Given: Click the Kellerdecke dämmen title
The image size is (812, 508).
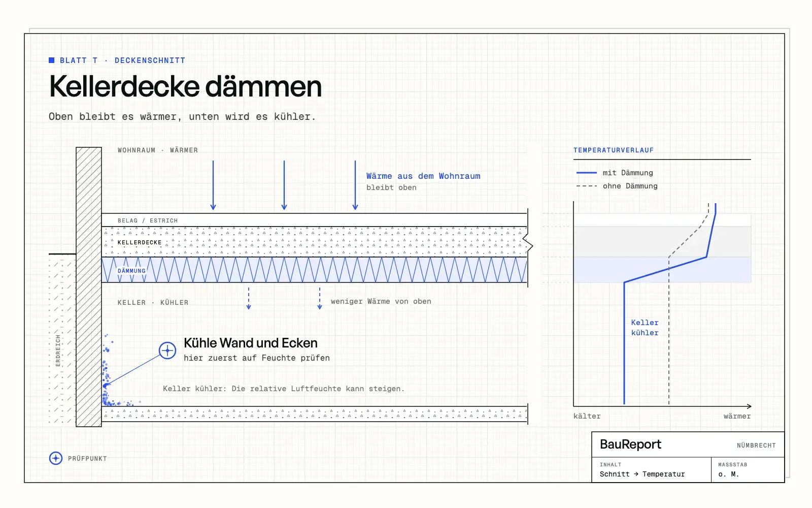Looking at the screenshot, I should point(185,86).
